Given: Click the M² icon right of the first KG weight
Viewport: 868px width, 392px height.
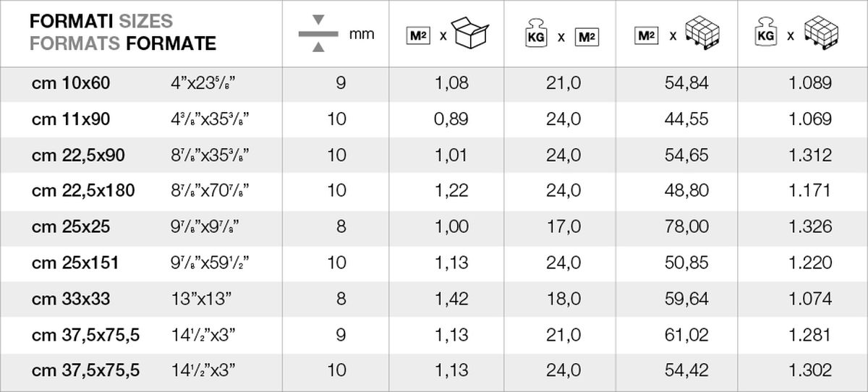Looking at the screenshot, I should click(x=587, y=35).
